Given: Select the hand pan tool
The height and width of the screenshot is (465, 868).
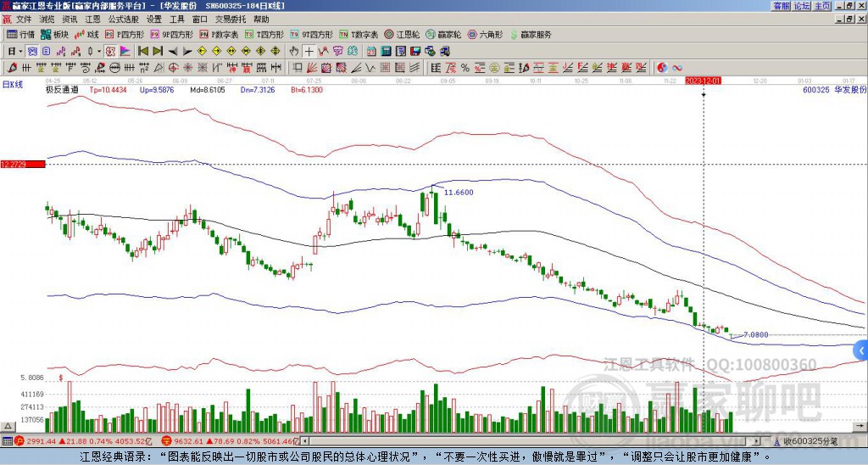Looking at the screenshot, I should click(x=294, y=52).
